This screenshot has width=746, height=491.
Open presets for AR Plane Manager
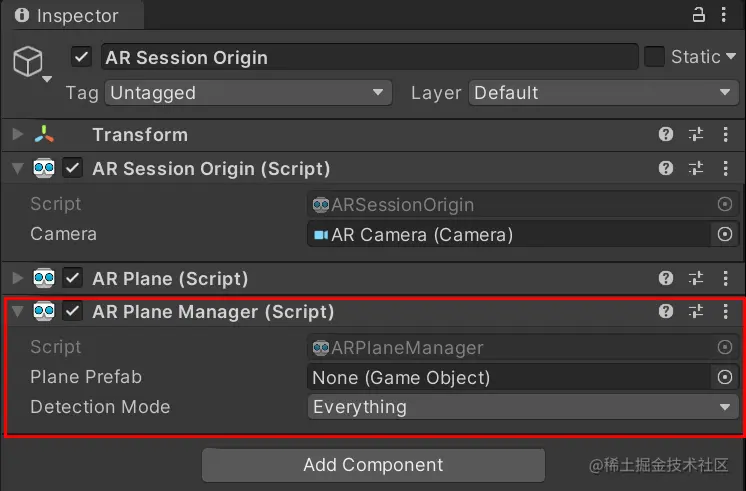696,311
